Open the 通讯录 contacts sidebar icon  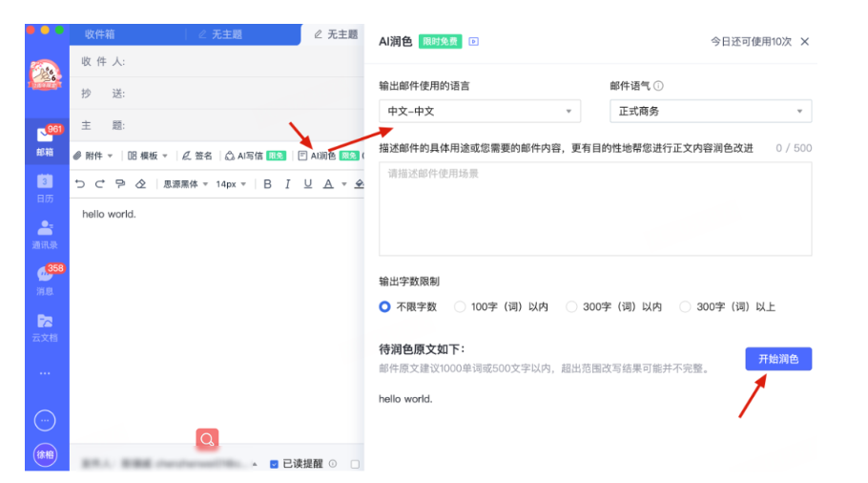46,234
